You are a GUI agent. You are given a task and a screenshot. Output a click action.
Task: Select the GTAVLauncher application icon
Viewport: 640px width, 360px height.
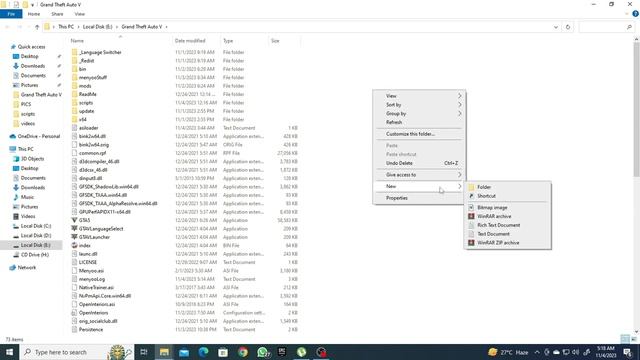74,237
